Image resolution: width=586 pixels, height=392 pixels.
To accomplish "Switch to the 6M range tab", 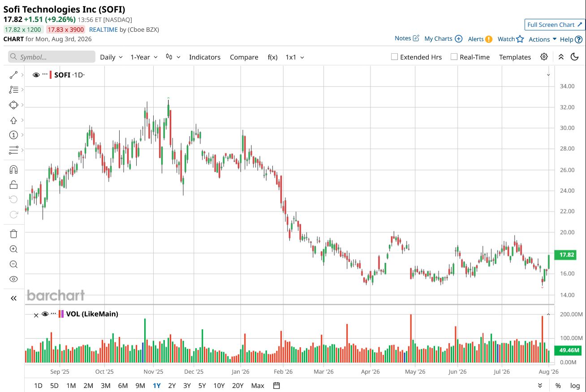I will tap(123, 386).
